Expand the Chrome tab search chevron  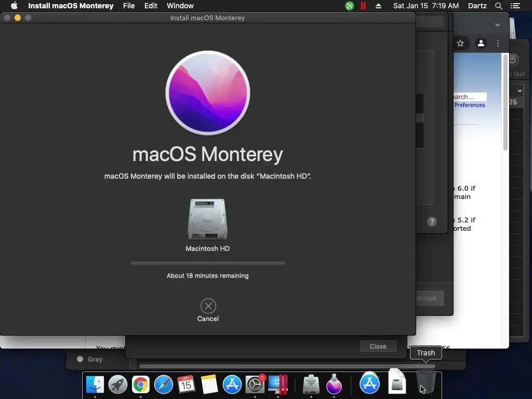click(x=497, y=25)
